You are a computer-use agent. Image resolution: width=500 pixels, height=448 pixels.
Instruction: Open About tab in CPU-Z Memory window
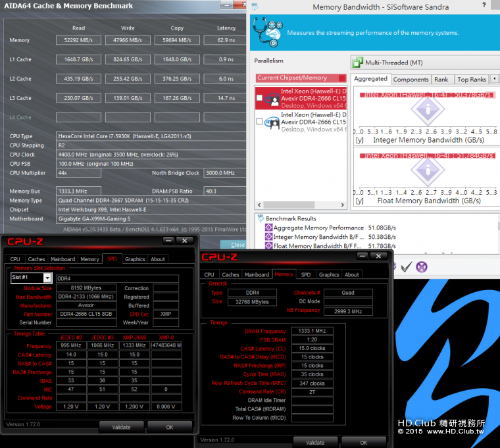coord(352,274)
